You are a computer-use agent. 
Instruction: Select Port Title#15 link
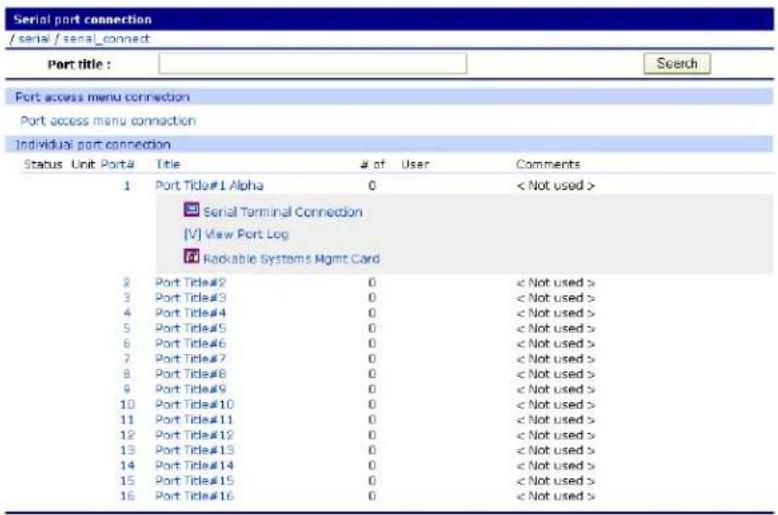click(194, 481)
